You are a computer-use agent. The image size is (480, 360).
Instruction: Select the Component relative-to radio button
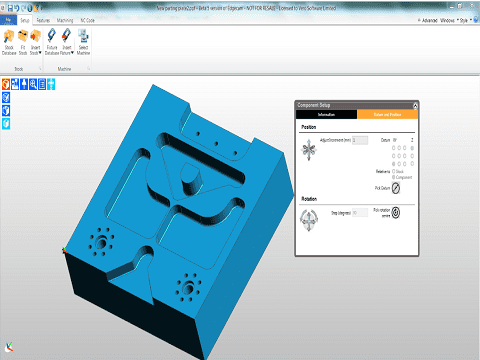pos(394,177)
